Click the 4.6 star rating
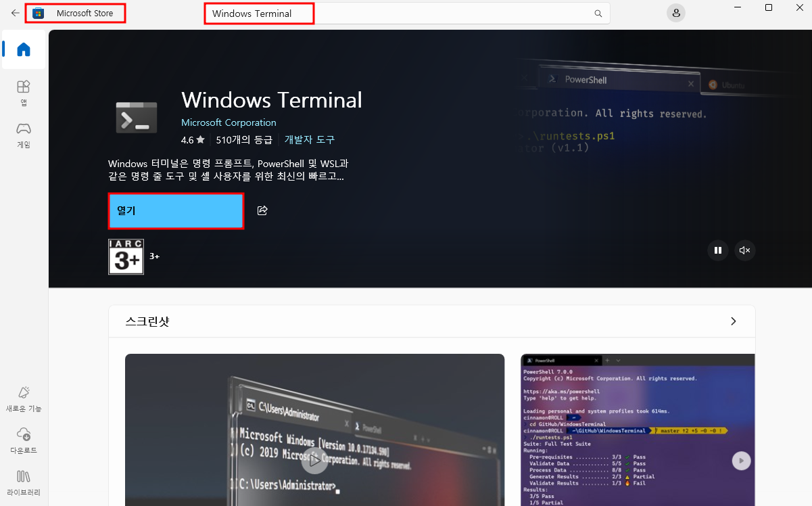 pos(193,140)
